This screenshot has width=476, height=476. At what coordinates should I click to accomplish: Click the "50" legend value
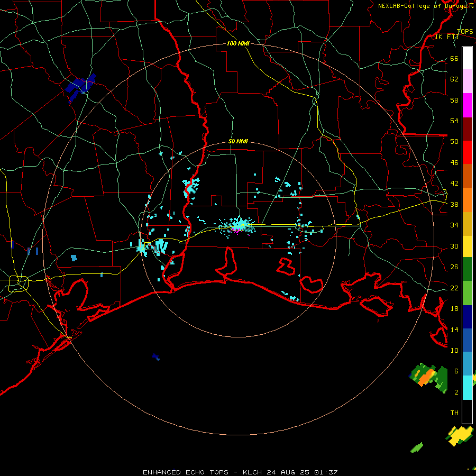(x=454, y=142)
